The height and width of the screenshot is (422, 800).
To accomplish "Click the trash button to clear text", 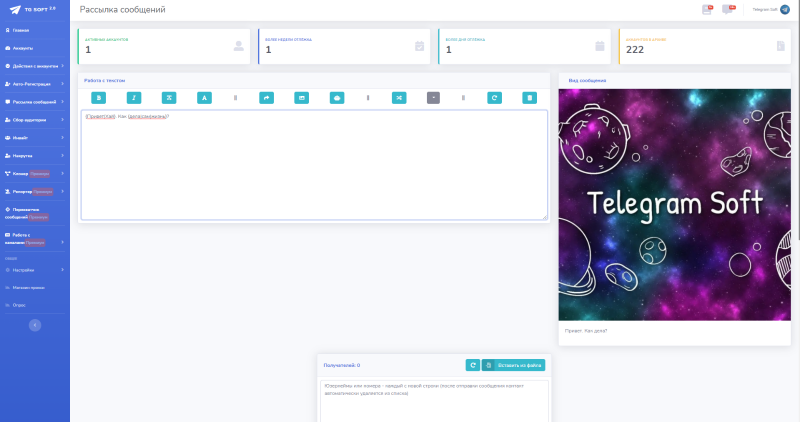I will [x=530, y=98].
